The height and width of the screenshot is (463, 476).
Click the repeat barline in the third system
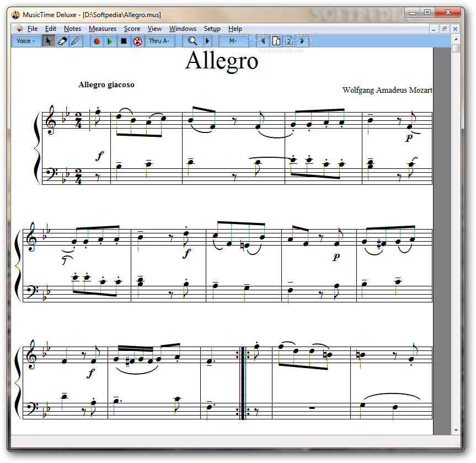(243, 383)
